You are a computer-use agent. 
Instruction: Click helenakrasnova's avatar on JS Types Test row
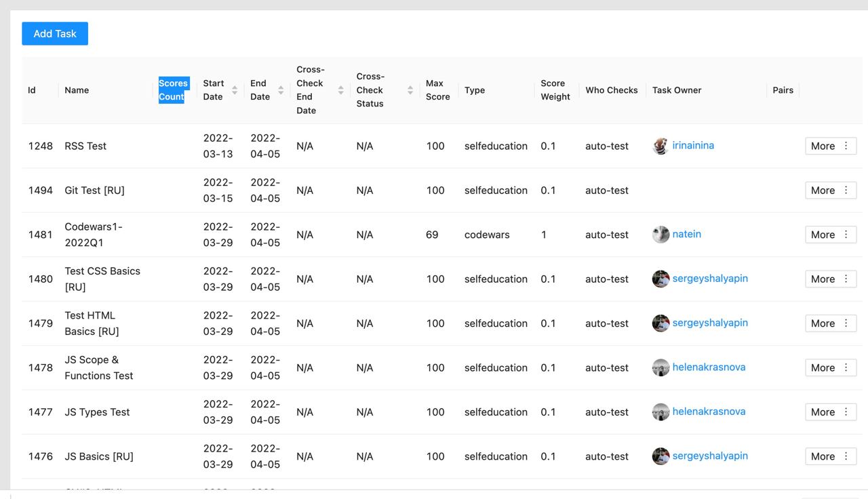pos(660,412)
